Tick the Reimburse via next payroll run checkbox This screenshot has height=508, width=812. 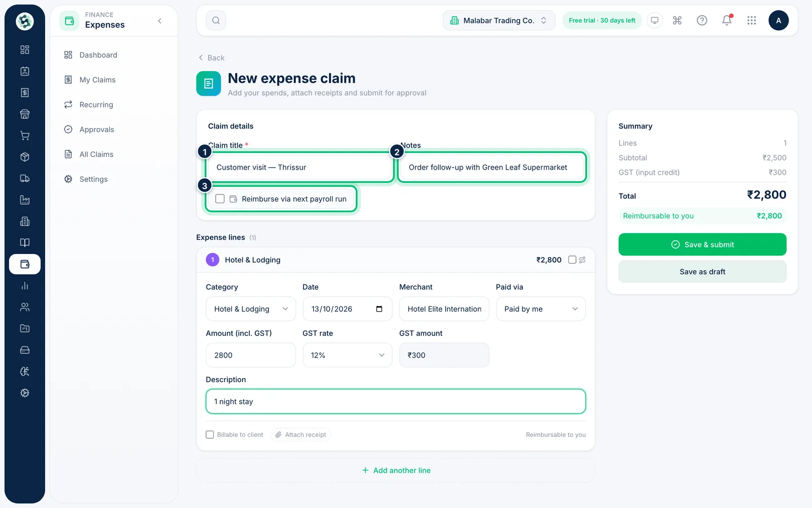point(220,199)
